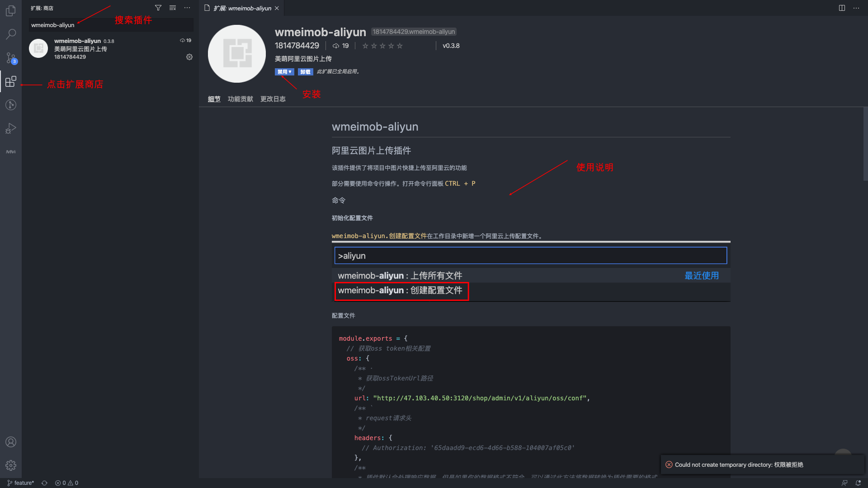The width and height of the screenshot is (868, 488).
Task: Clear extensions search results icon
Action: point(173,8)
